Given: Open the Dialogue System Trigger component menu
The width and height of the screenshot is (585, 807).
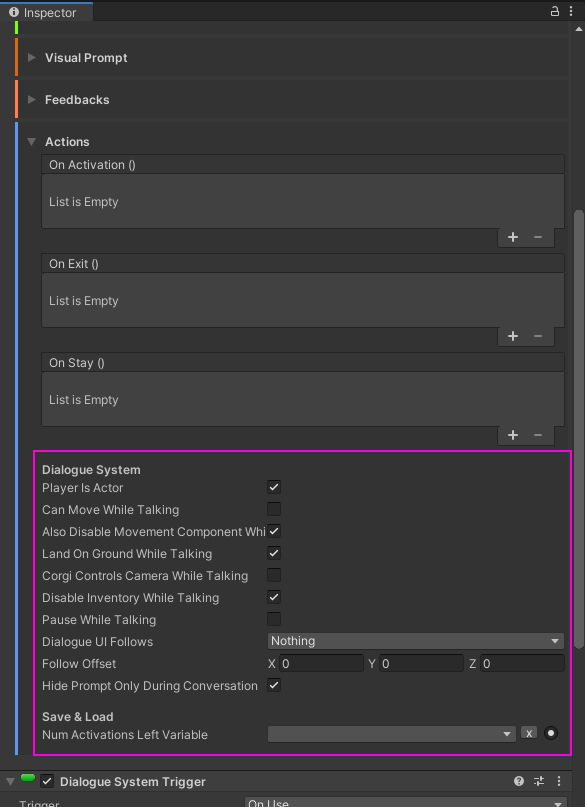Looking at the screenshot, I should point(559,781).
